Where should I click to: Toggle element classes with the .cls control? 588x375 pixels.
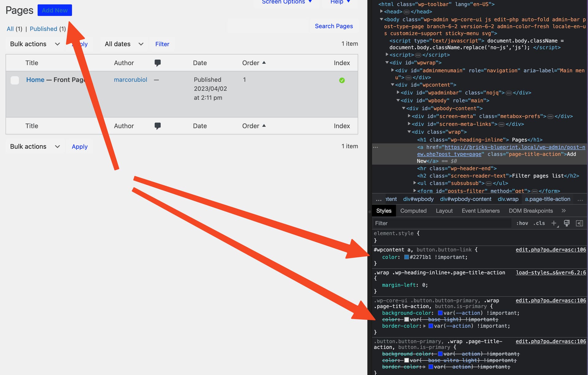(x=539, y=223)
